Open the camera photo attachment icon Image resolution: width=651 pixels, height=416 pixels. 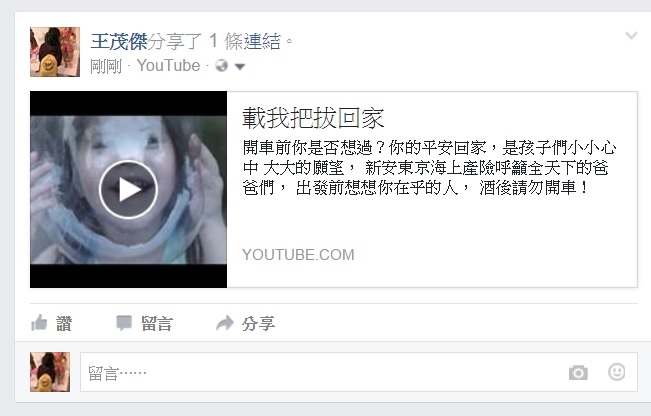point(578,372)
